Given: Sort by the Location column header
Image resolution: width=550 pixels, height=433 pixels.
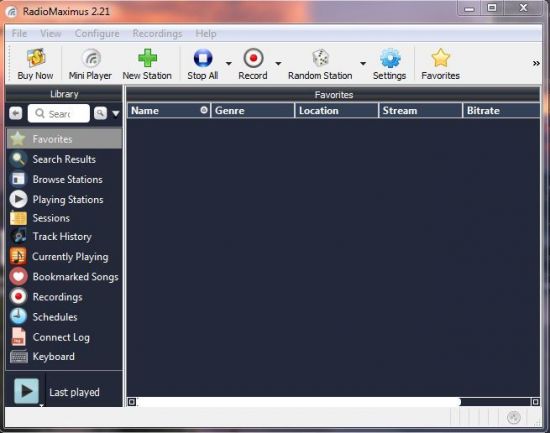Looking at the screenshot, I should 337,111.
